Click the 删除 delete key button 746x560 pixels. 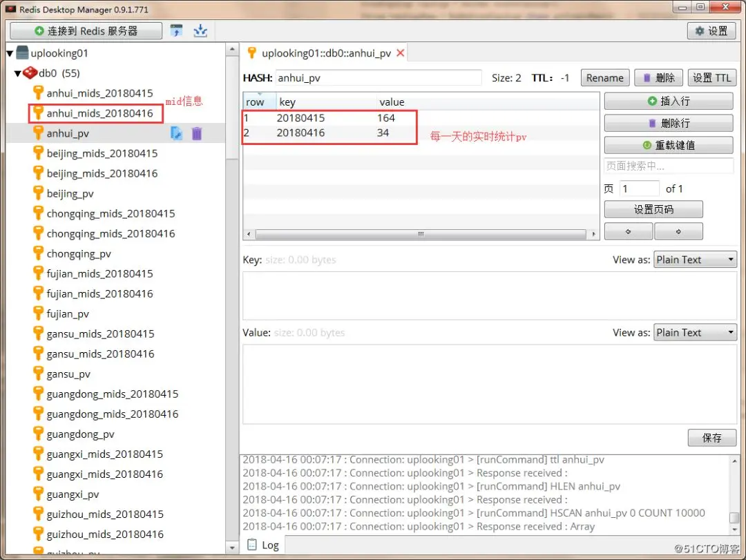tap(658, 77)
